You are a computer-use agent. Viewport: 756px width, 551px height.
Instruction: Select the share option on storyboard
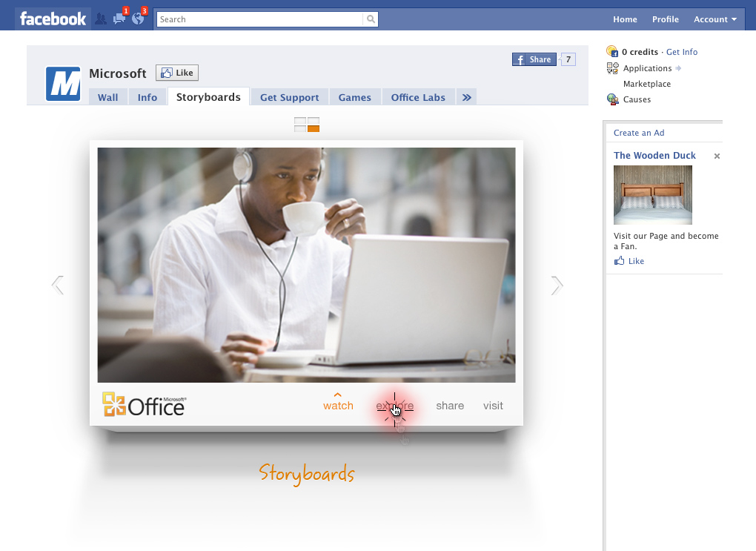(450, 406)
